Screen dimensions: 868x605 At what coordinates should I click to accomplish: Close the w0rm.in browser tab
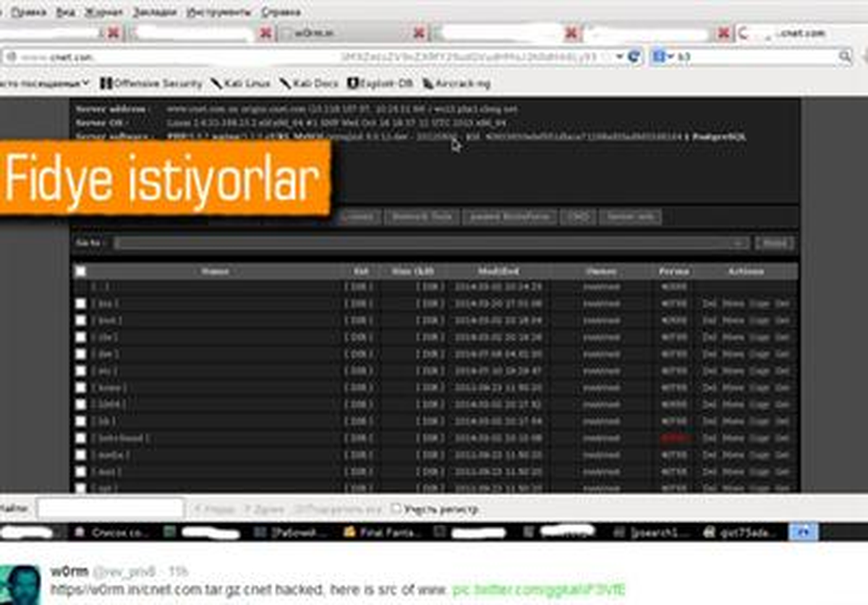(420, 33)
